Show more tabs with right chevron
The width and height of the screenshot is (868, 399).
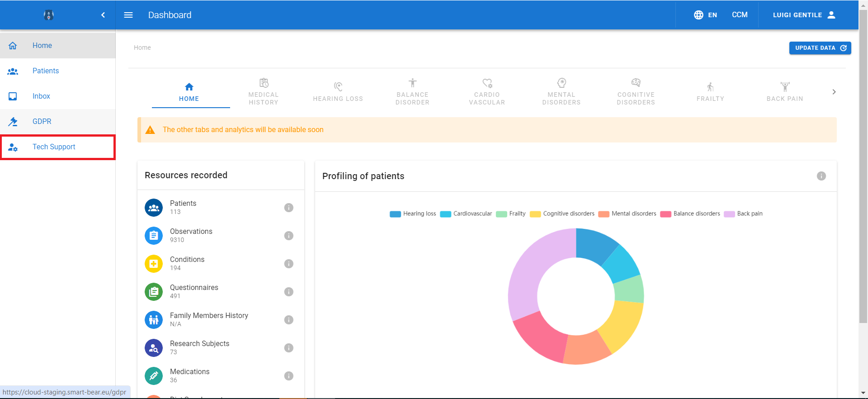click(834, 92)
